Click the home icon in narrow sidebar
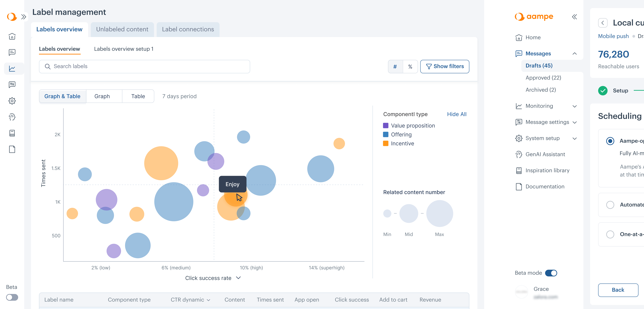The height and width of the screenshot is (309, 644). pyautogui.click(x=12, y=37)
